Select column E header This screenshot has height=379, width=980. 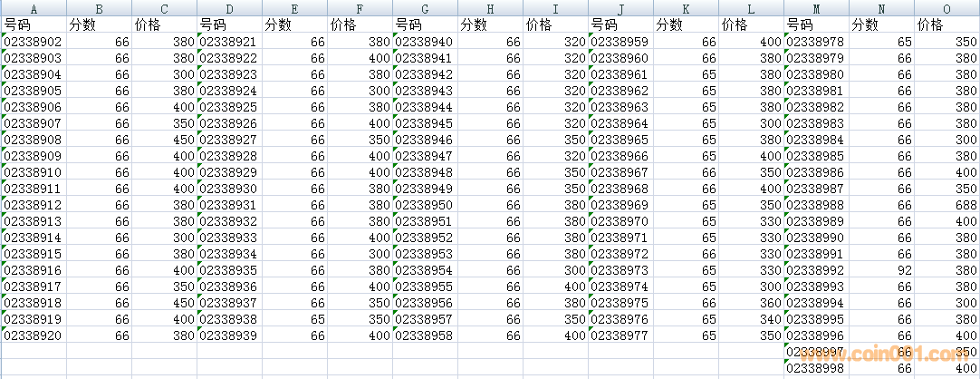294,8
